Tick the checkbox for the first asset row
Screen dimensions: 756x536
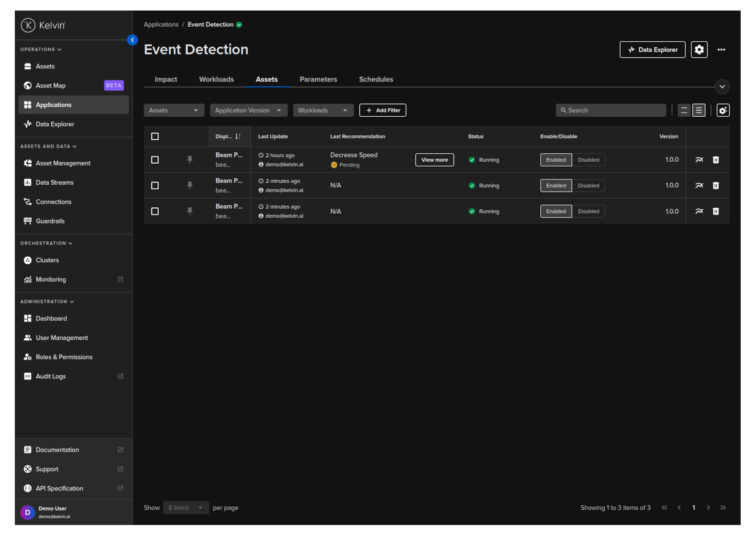point(155,160)
